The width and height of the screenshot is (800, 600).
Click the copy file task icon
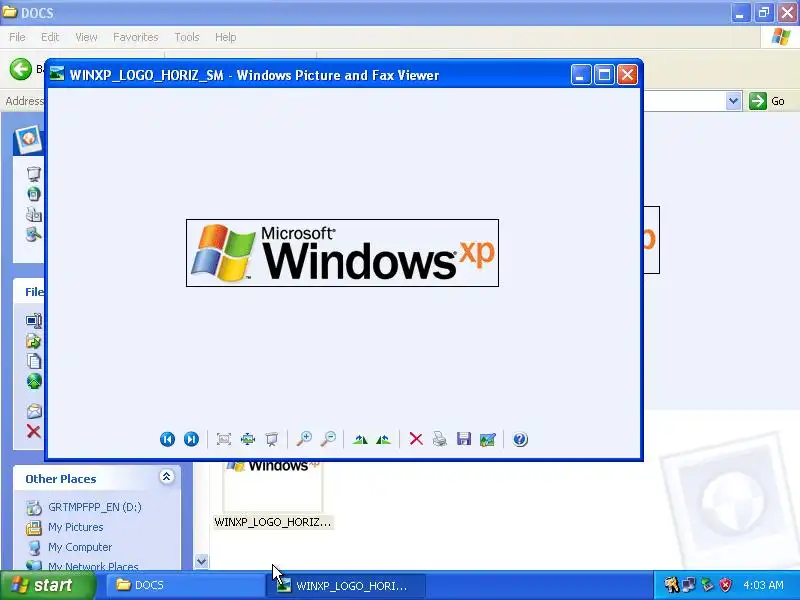[x=34, y=361]
